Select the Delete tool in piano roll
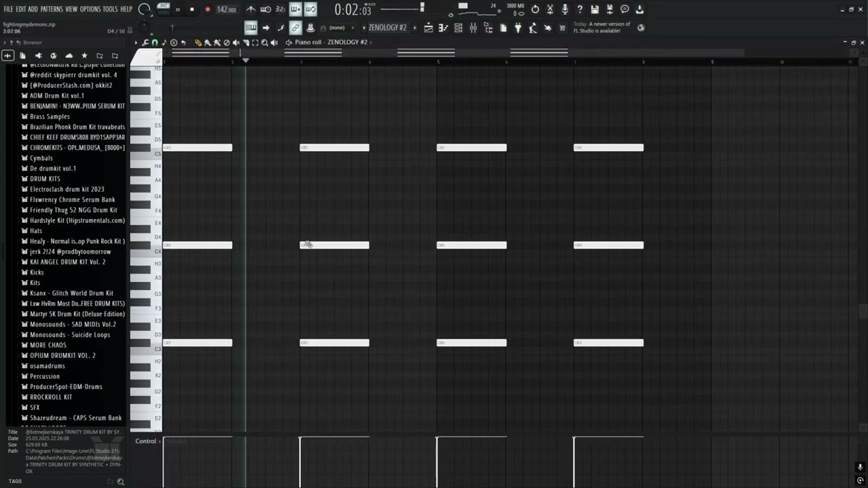Viewport: 868px width, 488px height. point(226,43)
